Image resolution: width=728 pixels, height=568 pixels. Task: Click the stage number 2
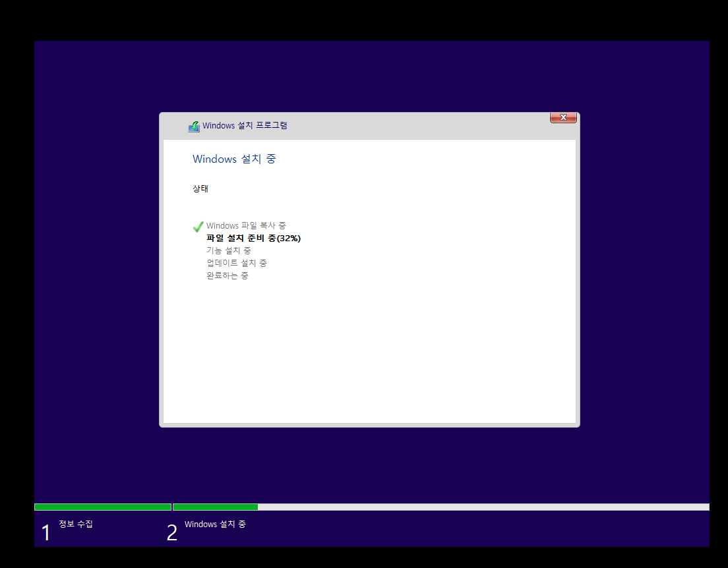[x=172, y=532]
